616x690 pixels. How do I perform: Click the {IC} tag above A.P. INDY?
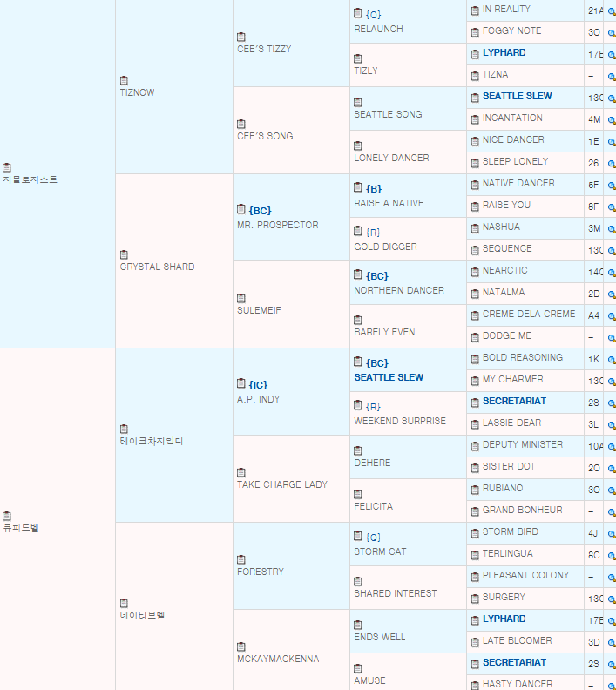click(258, 385)
